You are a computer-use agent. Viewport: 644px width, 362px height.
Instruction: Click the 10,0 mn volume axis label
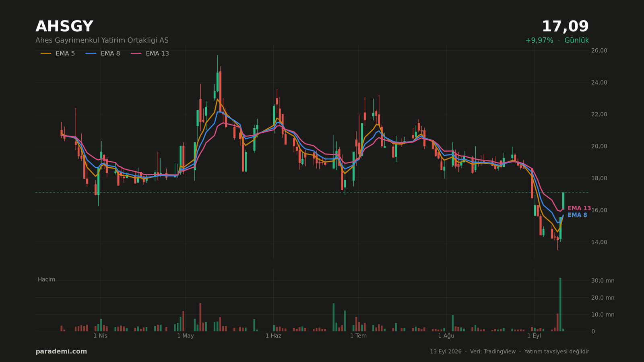point(603,315)
